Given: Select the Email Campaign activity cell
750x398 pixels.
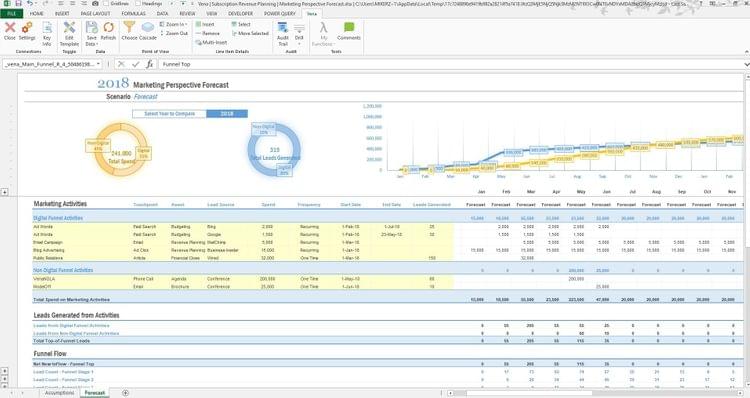Looking at the screenshot, I should (x=48, y=243).
